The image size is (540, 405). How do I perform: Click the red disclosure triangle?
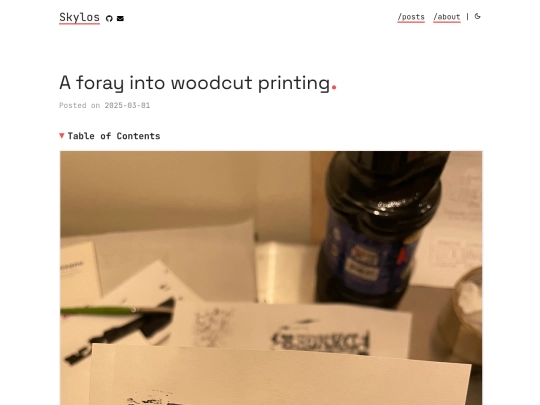click(x=62, y=136)
